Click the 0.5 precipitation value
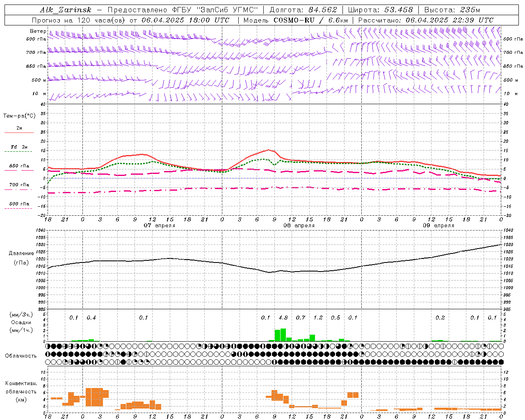The width and height of the screenshot is (525, 420). 336,318
